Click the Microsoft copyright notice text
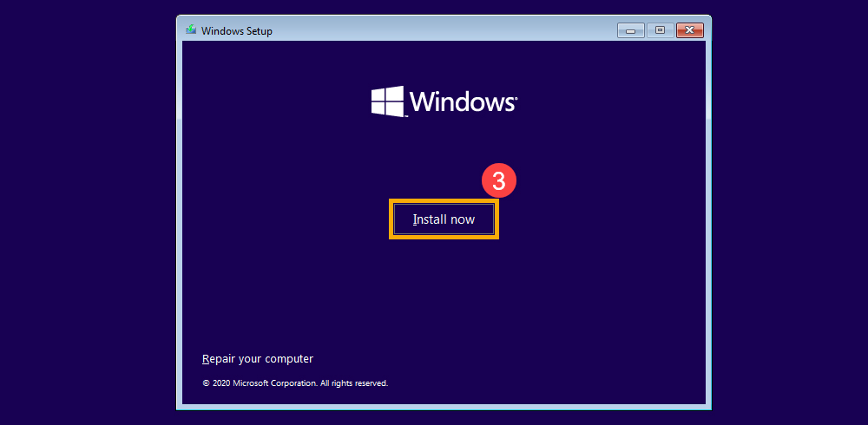868x425 pixels. [x=295, y=382]
